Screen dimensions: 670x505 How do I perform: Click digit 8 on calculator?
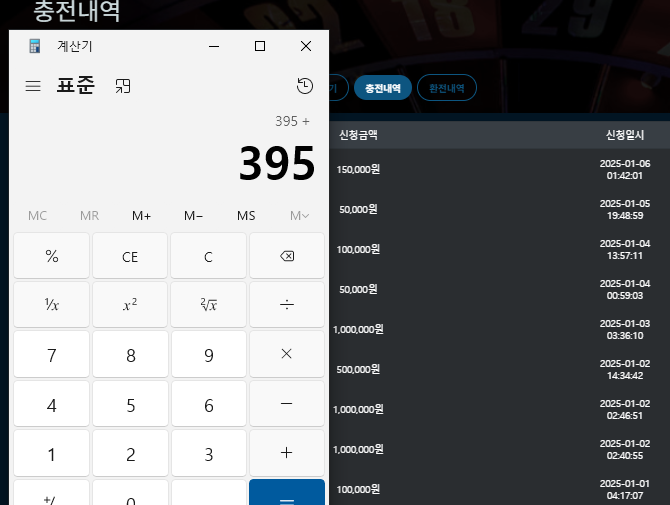[130, 354]
